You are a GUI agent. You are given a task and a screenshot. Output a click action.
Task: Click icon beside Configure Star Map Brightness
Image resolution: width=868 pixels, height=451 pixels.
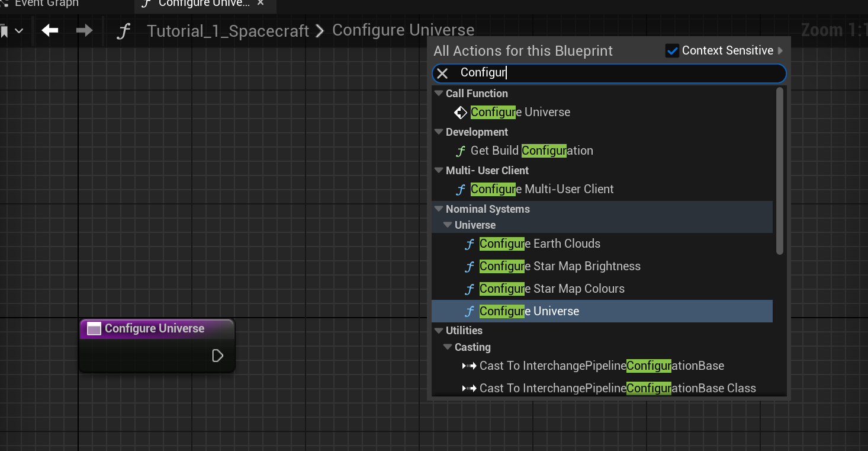(470, 267)
